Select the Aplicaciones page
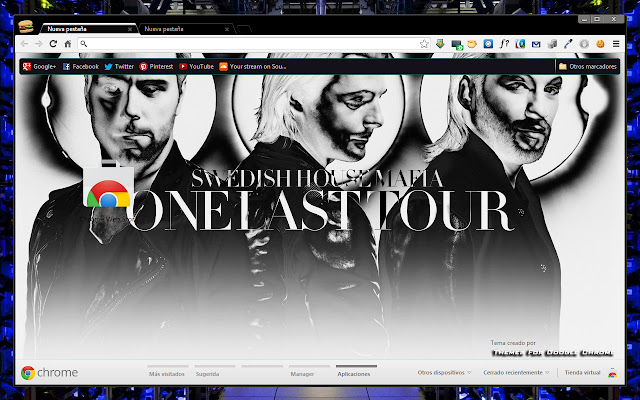 [356, 371]
